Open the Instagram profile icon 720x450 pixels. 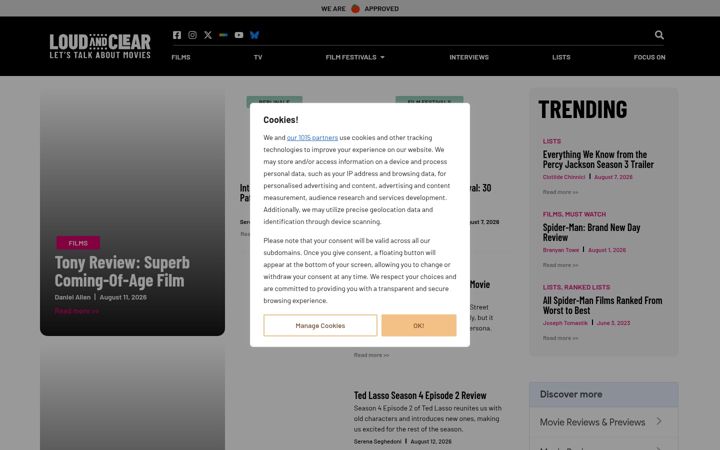point(192,35)
